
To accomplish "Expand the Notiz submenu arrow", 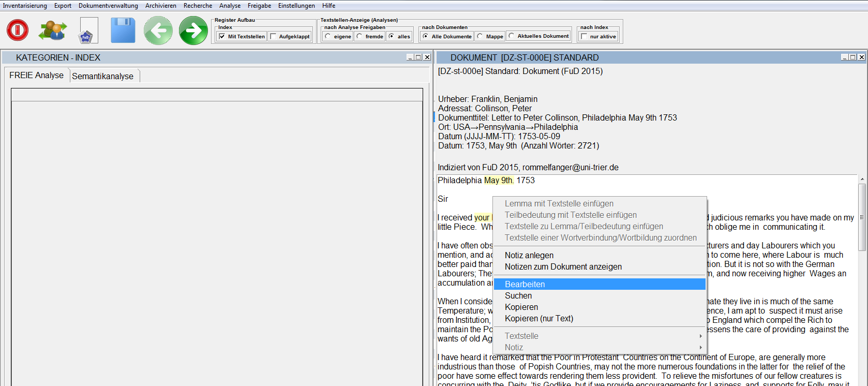I will (x=700, y=348).
